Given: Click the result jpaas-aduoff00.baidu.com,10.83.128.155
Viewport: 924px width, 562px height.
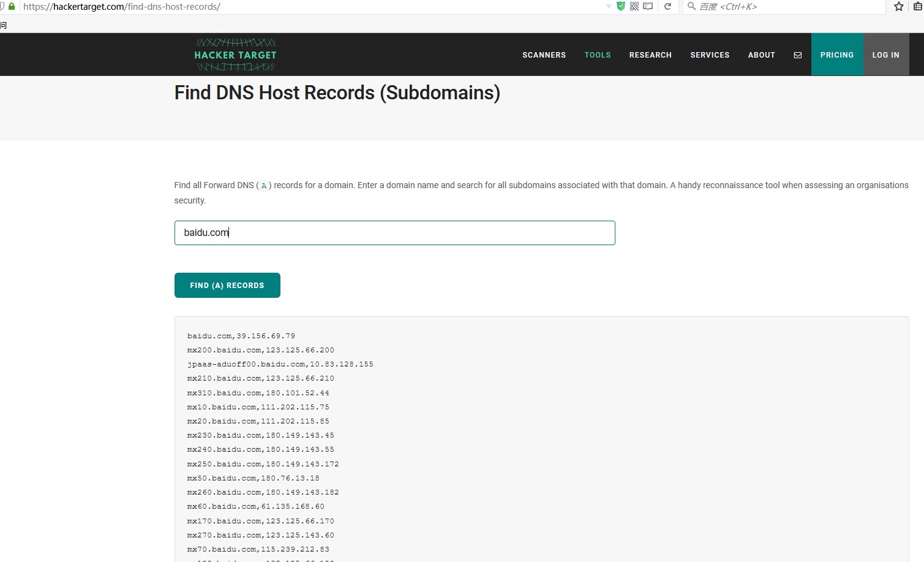Looking at the screenshot, I should coord(280,364).
